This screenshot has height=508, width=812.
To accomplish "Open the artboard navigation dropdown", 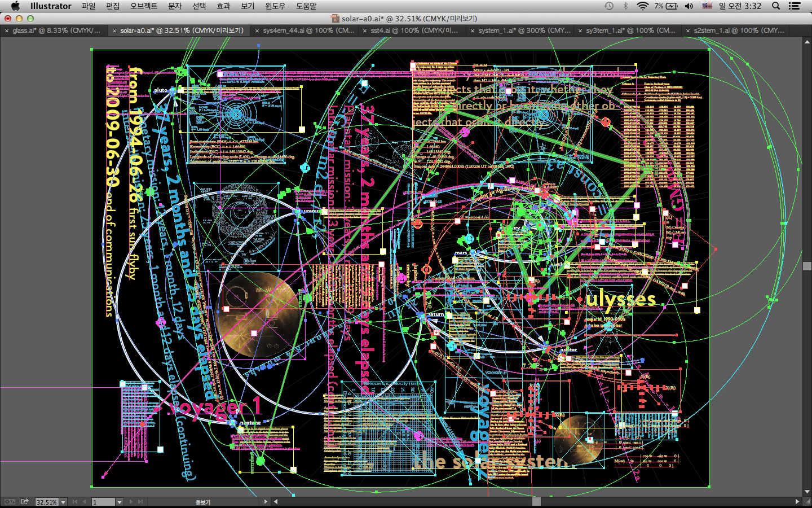I will tap(120, 502).
